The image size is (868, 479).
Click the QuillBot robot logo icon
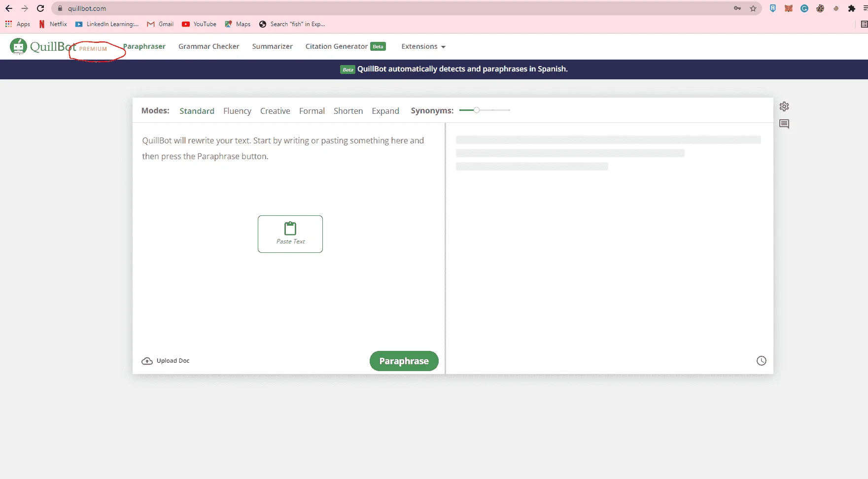point(18,46)
